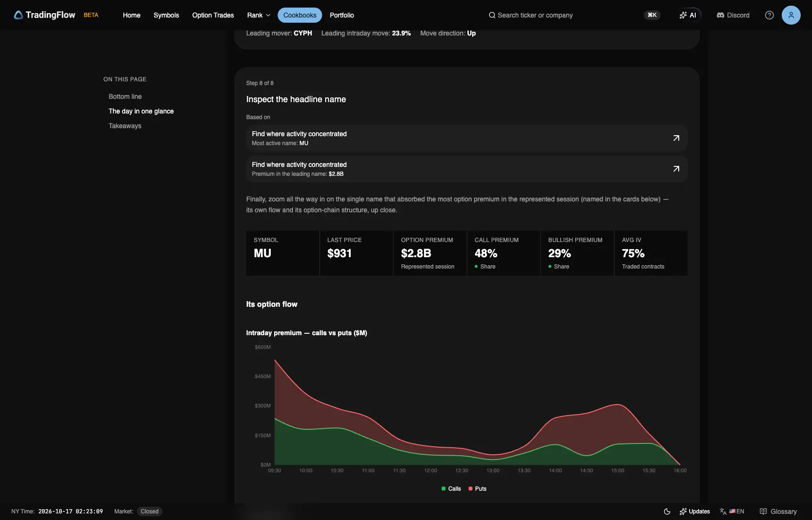This screenshot has height=520, width=812.
Task: Go to the Home page
Action: pos(131,15)
